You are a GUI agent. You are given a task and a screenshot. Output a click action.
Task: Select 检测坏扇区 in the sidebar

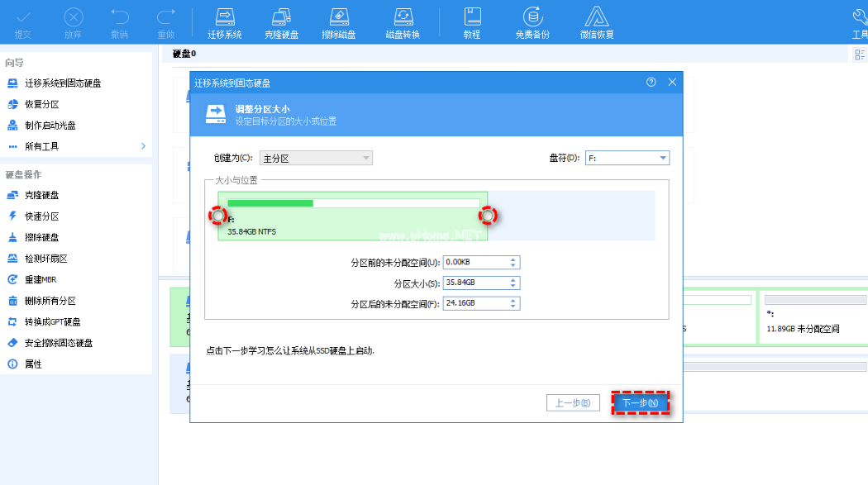point(45,259)
